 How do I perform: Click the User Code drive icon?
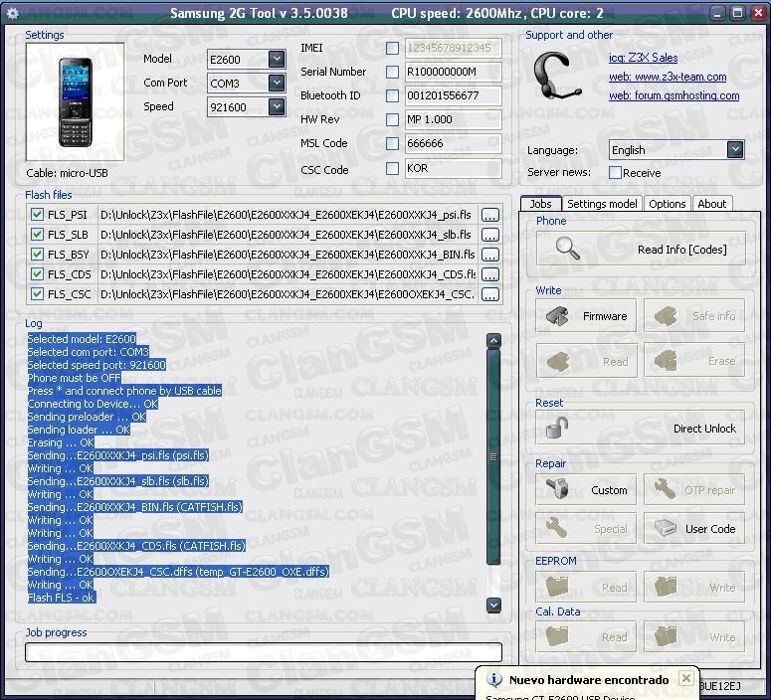click(666, 528)
